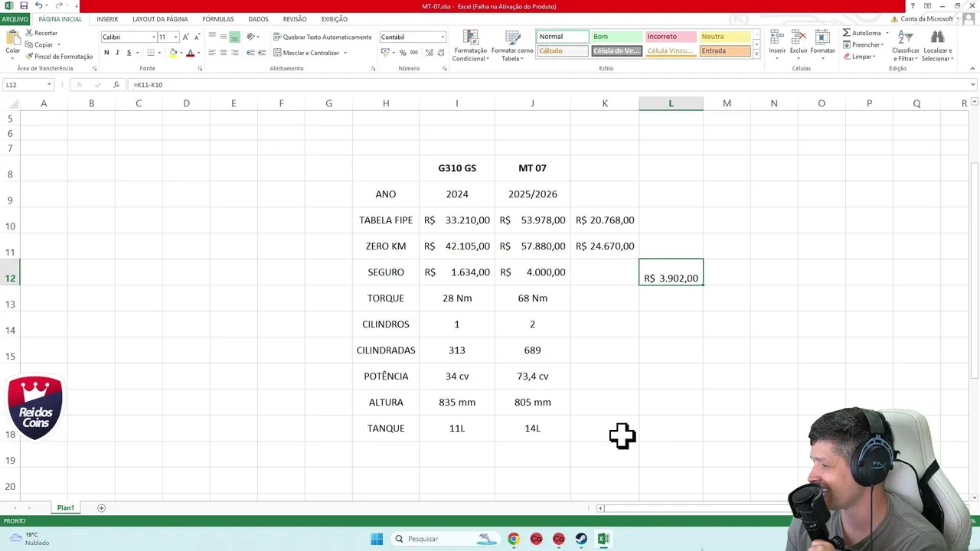
Task: Apply accounting currency format icon
Action: [384, 53]
